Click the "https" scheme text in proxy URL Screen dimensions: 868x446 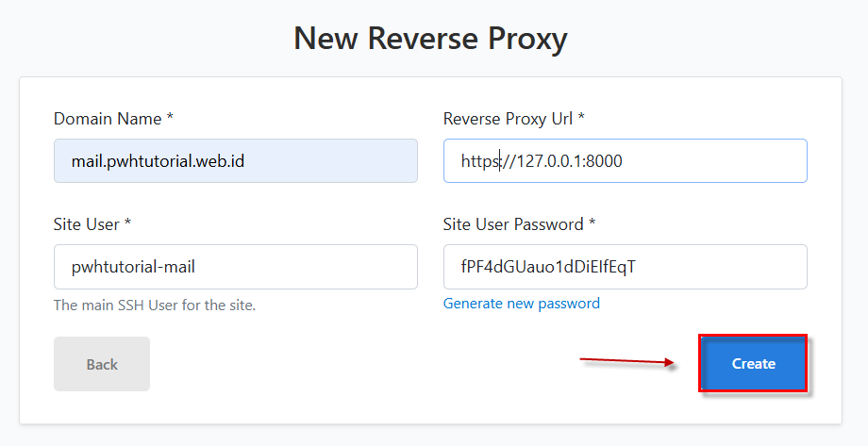tap(479, 161)
